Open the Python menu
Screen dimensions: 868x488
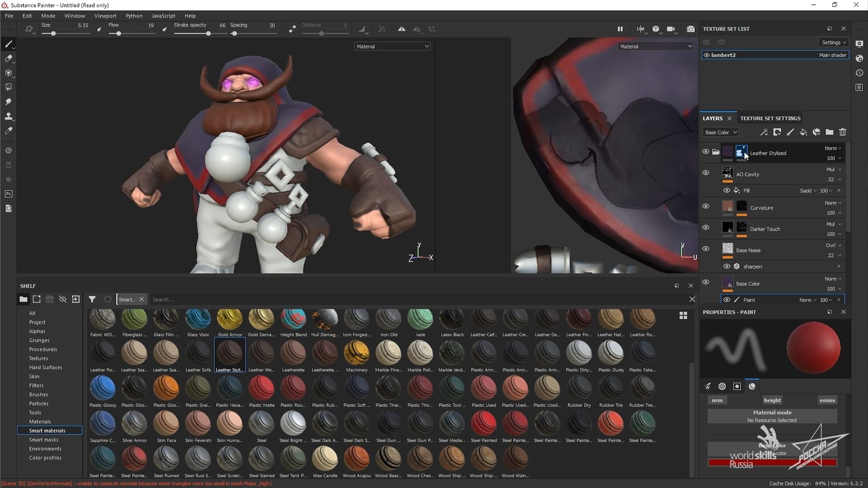point(134,16)
